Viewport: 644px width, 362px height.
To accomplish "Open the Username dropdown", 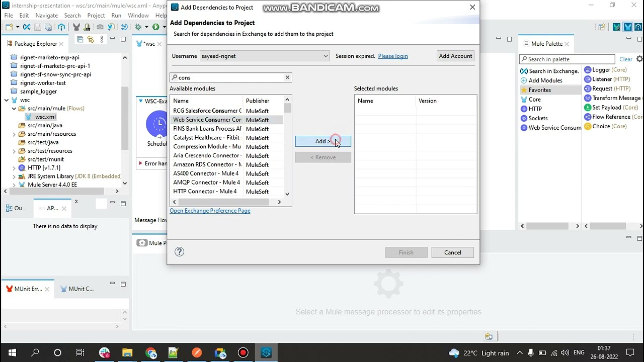I will point(326,56).
